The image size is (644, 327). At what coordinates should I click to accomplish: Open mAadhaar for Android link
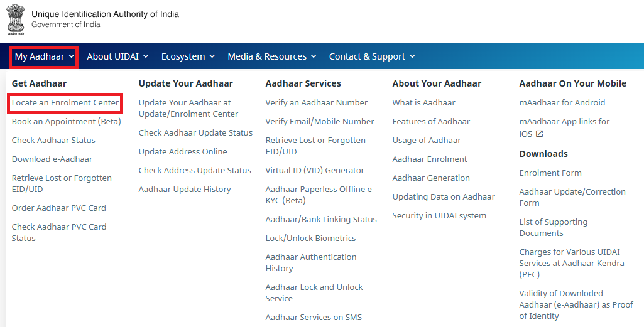(562, 102)
